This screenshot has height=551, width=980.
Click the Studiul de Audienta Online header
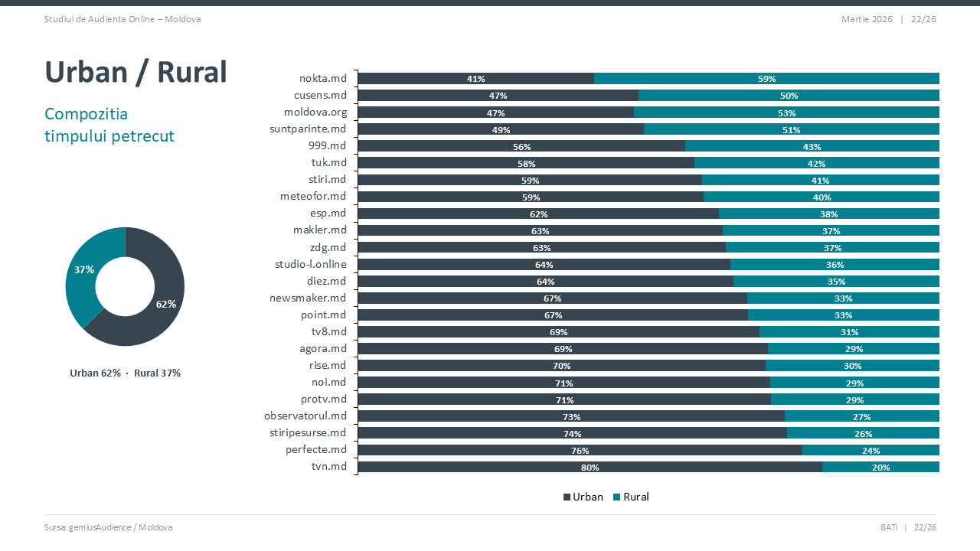pos(122,19)
